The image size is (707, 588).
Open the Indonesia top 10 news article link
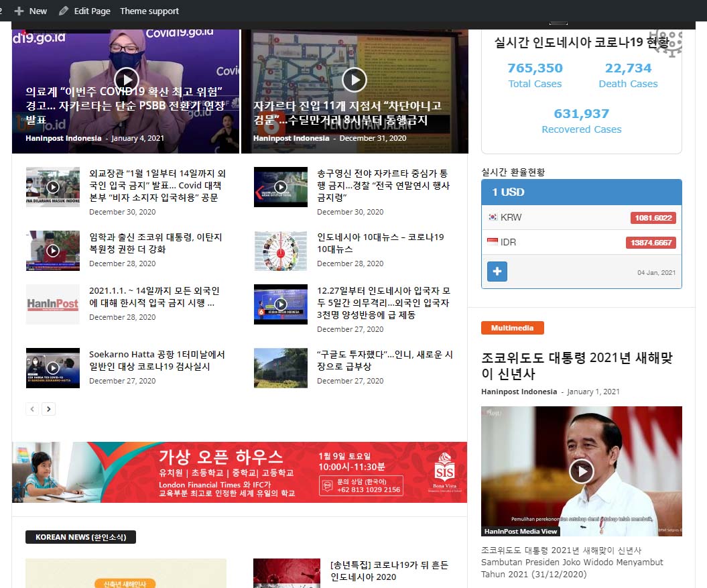380,243
